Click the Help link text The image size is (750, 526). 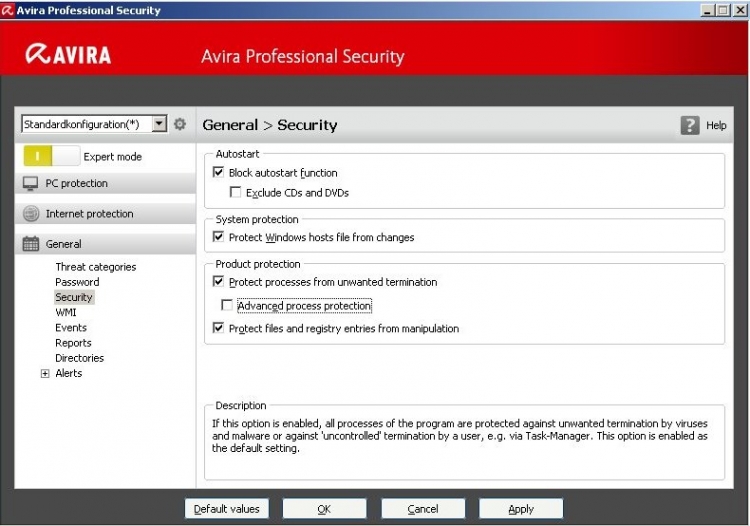[716, 125]
